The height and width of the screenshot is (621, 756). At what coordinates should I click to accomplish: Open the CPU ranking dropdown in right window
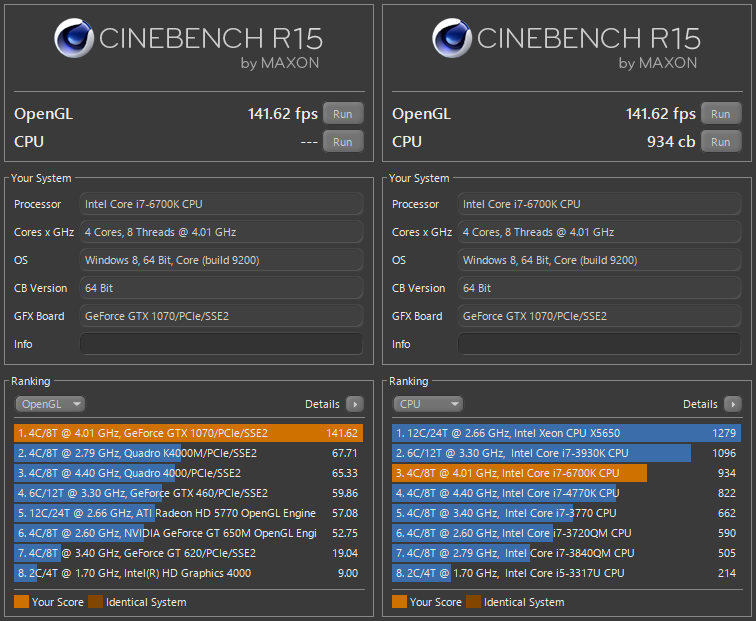pyautogui.click(x=428, y=404)
